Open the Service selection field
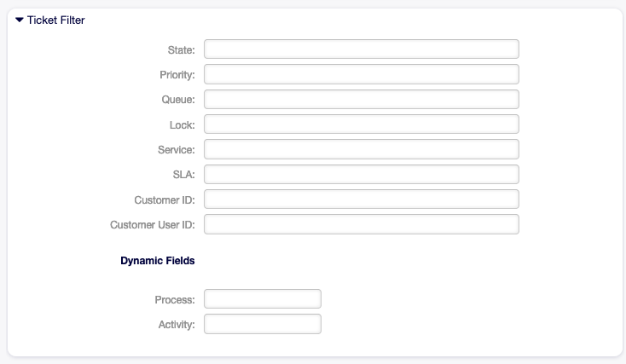 (x=362, y=150)
